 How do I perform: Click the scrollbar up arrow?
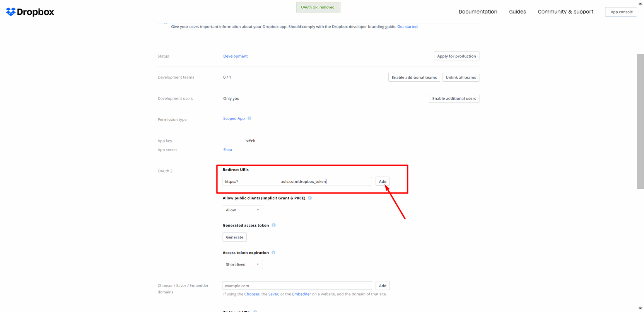[641, 3]
